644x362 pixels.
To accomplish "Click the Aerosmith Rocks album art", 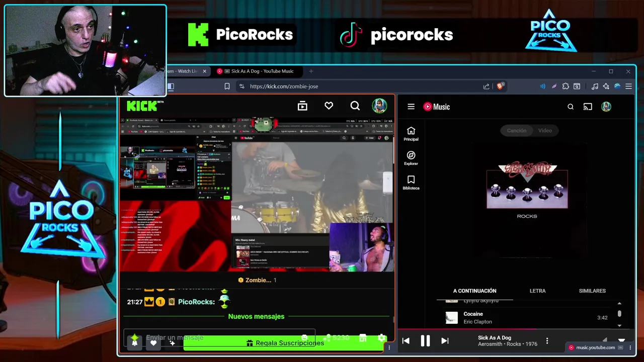I will click(x=527, y=186).
